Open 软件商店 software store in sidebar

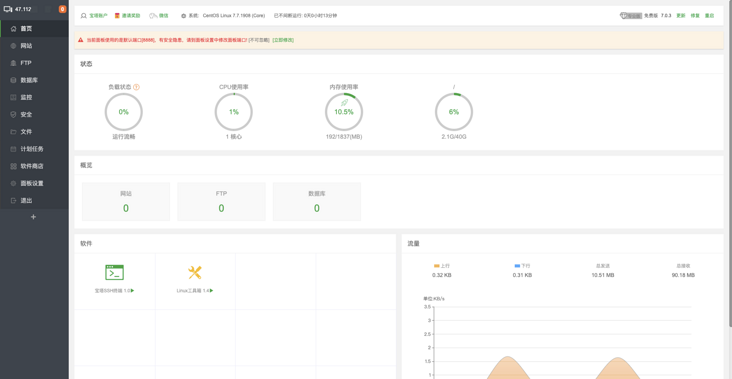click(x=34, y=166)
